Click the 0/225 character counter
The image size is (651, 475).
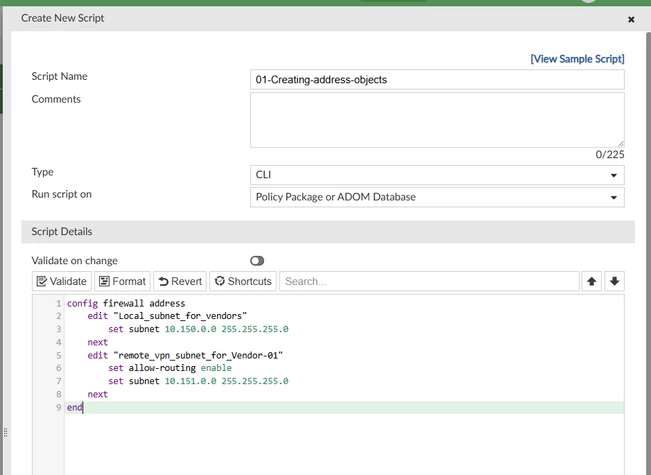point(609,155)
